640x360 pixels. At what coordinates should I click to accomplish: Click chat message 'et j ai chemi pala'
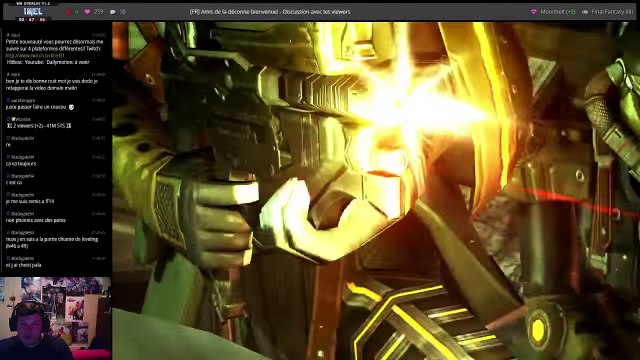point(23,265)
